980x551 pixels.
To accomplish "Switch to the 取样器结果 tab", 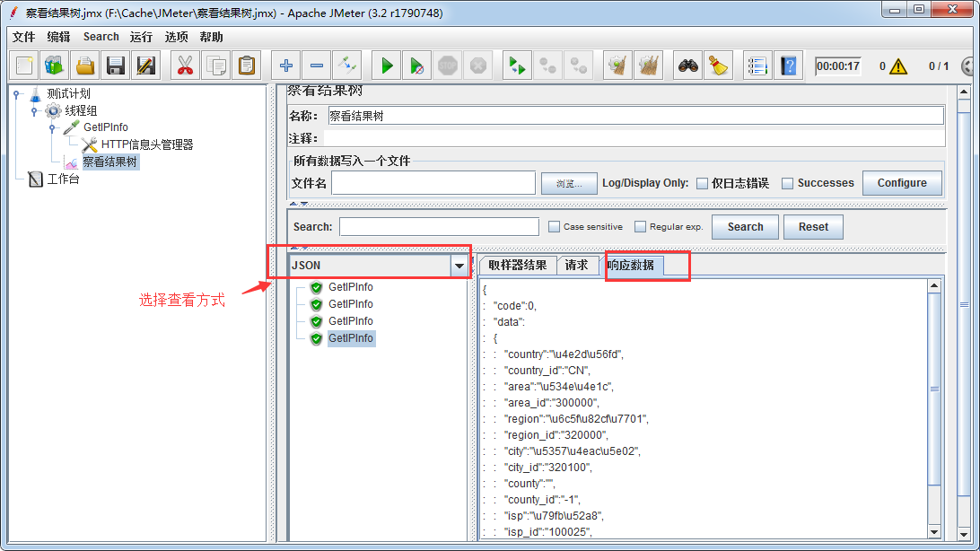I will [518, 266].
